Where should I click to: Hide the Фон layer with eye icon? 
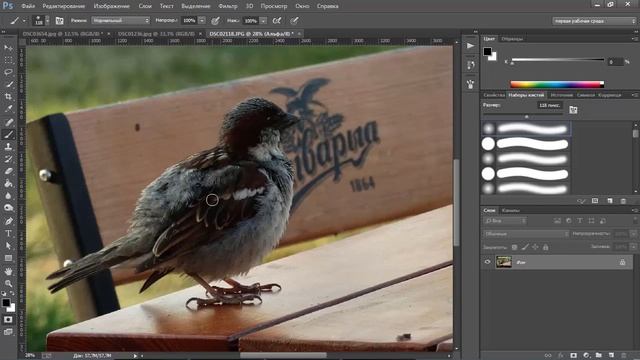coord(487,262)
